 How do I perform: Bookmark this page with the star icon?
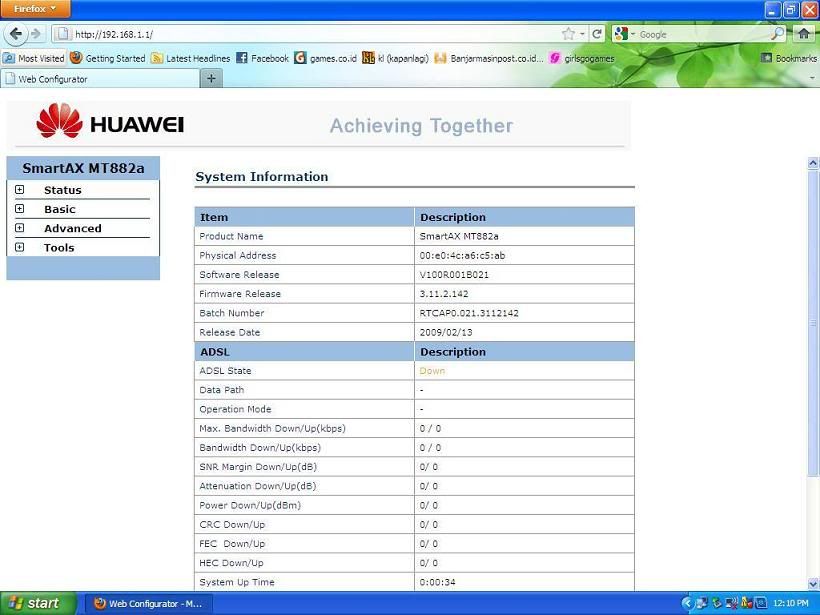568,34
